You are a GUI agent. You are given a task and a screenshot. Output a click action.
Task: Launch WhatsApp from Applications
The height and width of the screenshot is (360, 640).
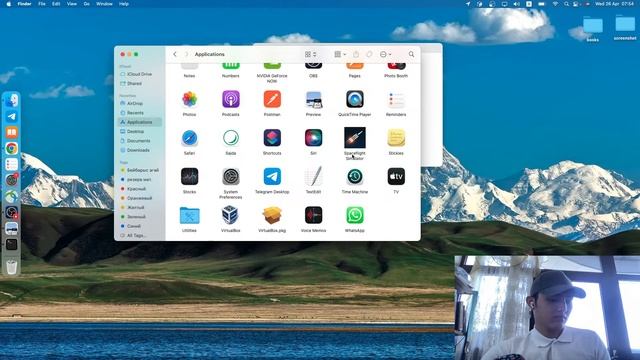pyautogui.click(x=355, y=215)
